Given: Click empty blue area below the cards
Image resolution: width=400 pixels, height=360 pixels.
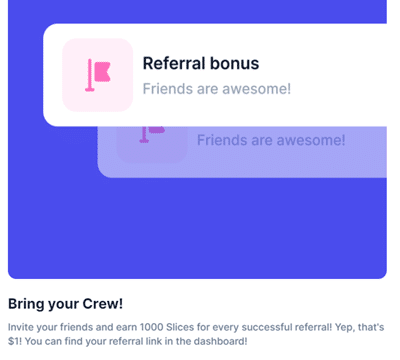Looking at the screenshot, I should click(197, 230).
